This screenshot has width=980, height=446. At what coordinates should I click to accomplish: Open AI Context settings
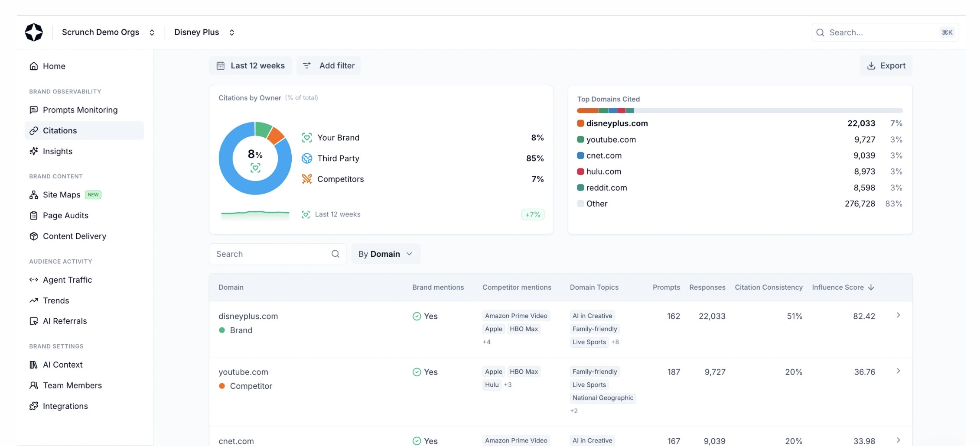point(84,365)
